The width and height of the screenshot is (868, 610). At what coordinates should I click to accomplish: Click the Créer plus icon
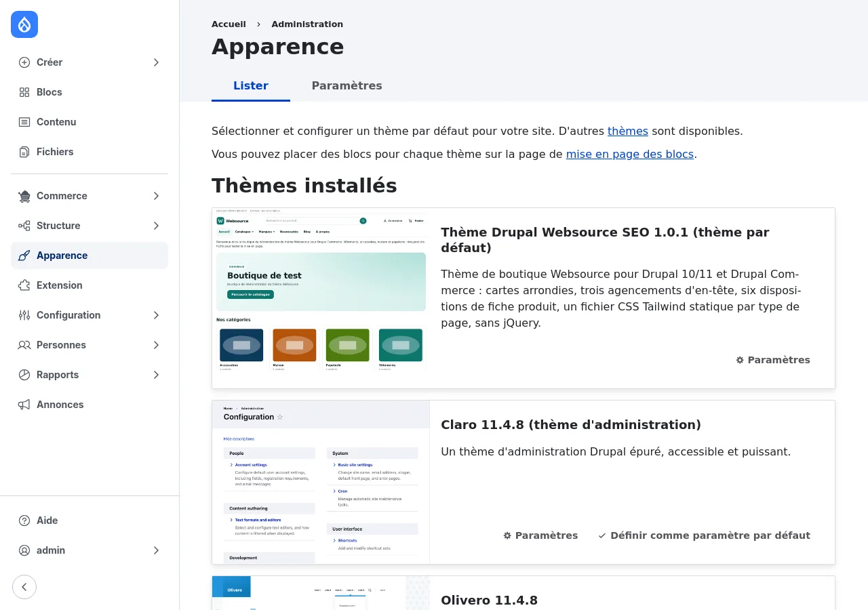(24, 62)
